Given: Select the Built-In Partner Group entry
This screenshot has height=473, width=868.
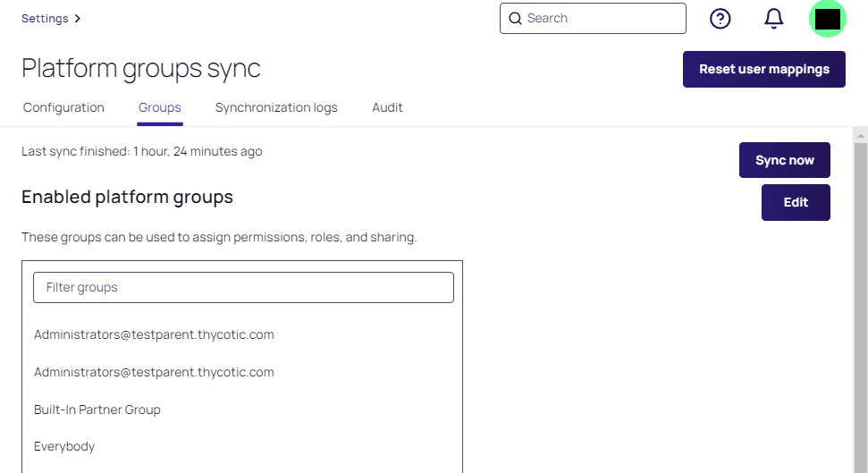Looking at the screenshot, I should [x=97, y=410].
